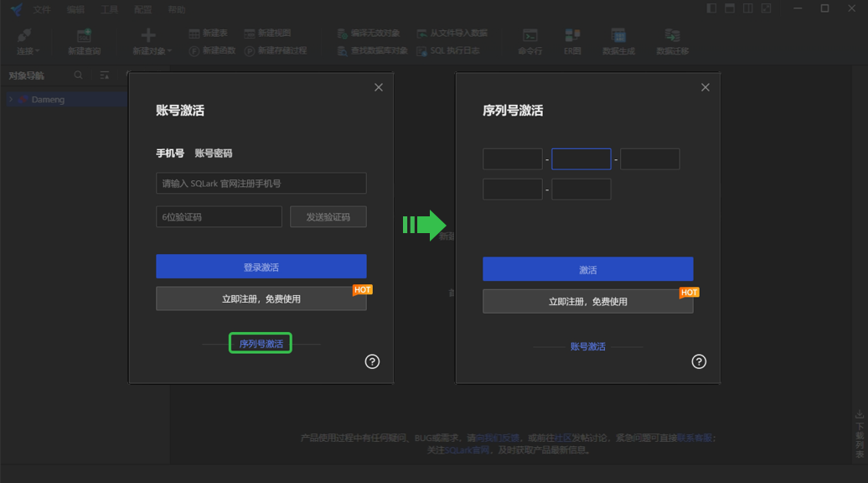Click the 新建函数 toolbar item

click(212, 50)
